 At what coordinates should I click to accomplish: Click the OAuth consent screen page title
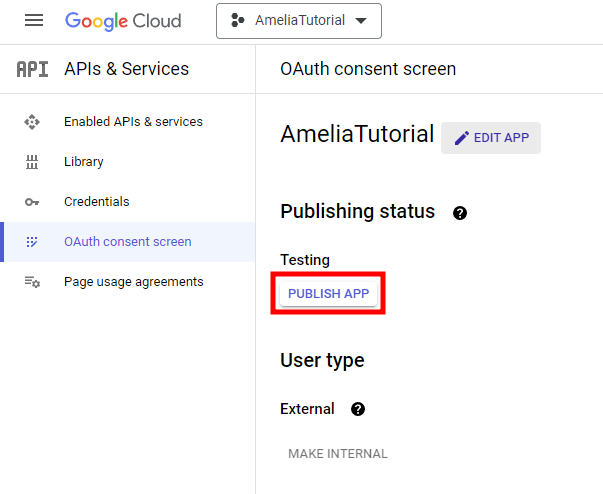[x=368, y=69]
